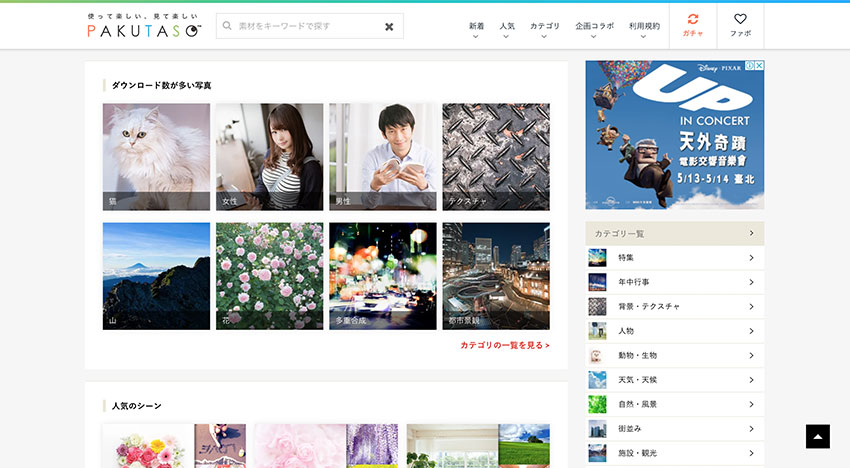
Task: Open the 企画コラボ menu item
Action: (x=595, y=30)
